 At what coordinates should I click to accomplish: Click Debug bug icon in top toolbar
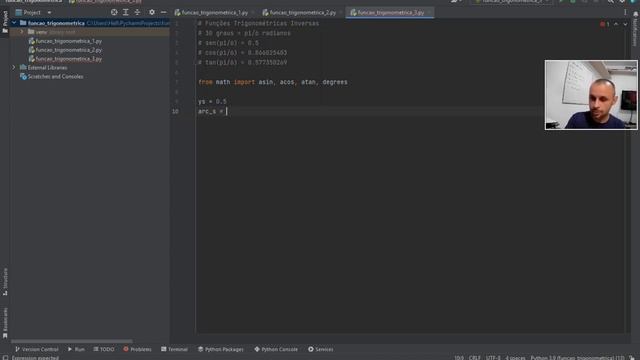(573, 2)
